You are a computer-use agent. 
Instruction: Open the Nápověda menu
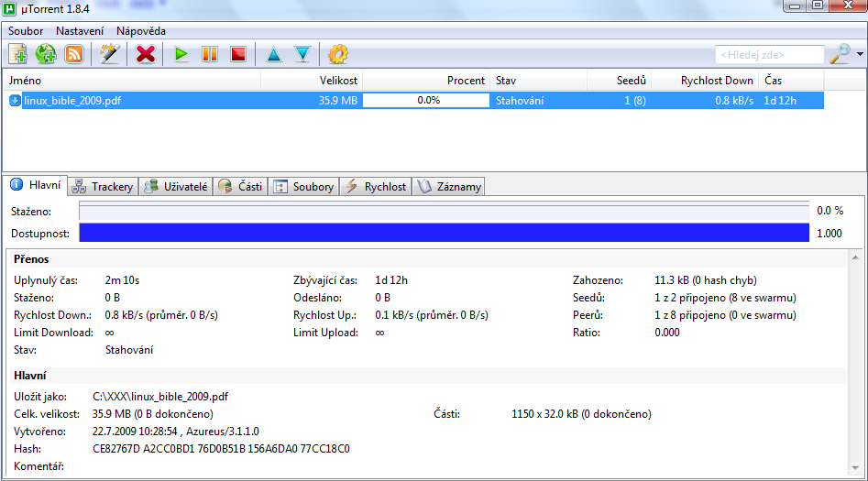141,31
